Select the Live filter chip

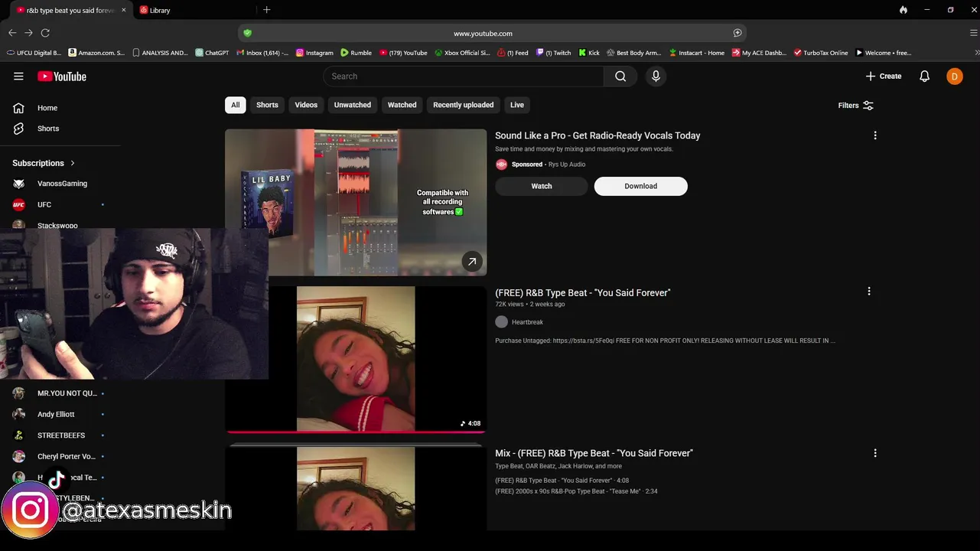click(517, 105)
